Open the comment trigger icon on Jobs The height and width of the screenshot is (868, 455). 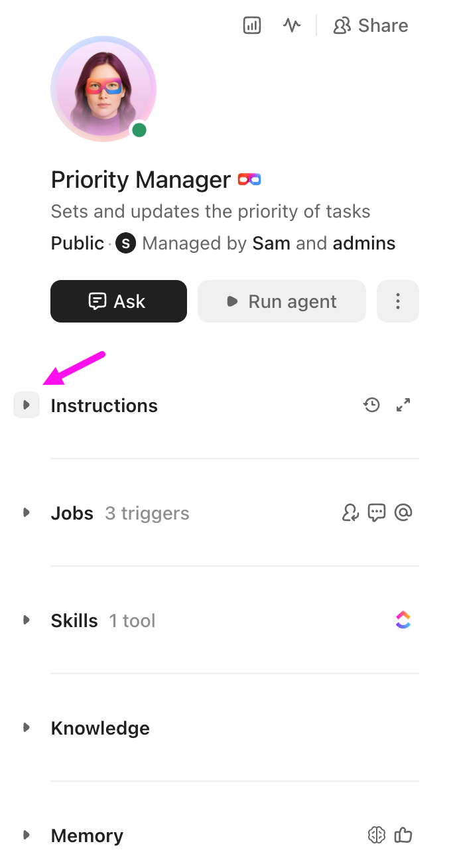click(377, 512)
